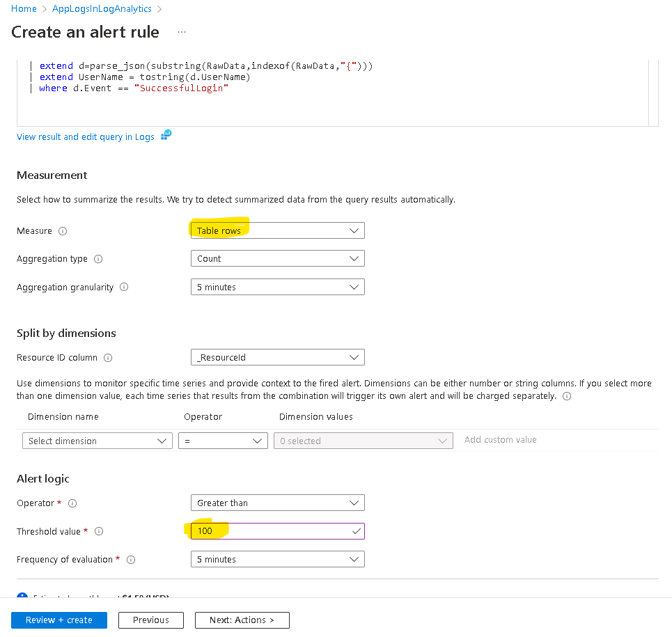
Task: Open the Aggregation granularity 5 minutes dropdown
Action: coord(277,287)
